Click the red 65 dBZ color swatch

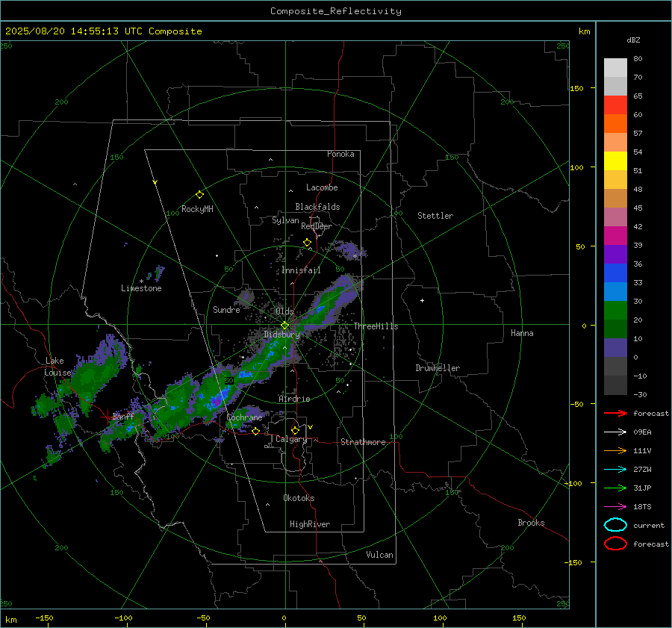tap(615, 105)
